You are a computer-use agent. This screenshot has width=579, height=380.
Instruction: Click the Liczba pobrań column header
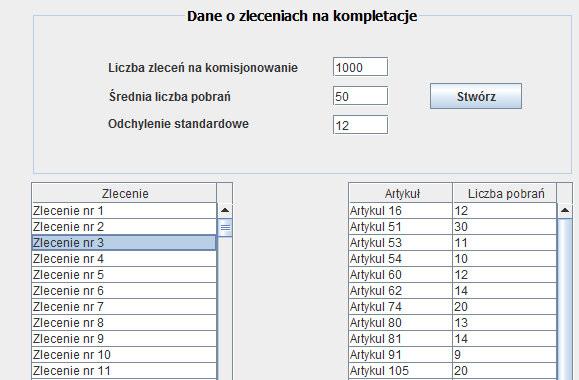coord(505,193)
